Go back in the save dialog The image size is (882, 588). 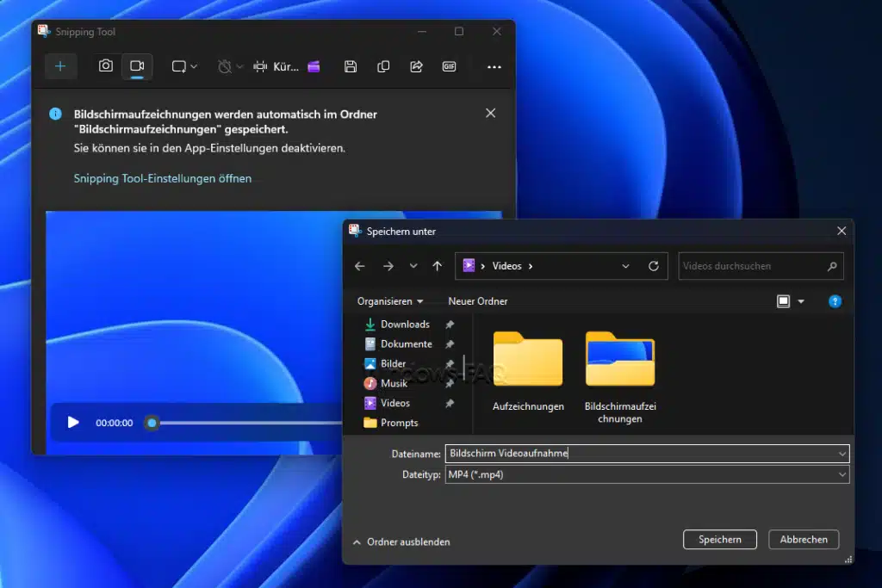359,266
